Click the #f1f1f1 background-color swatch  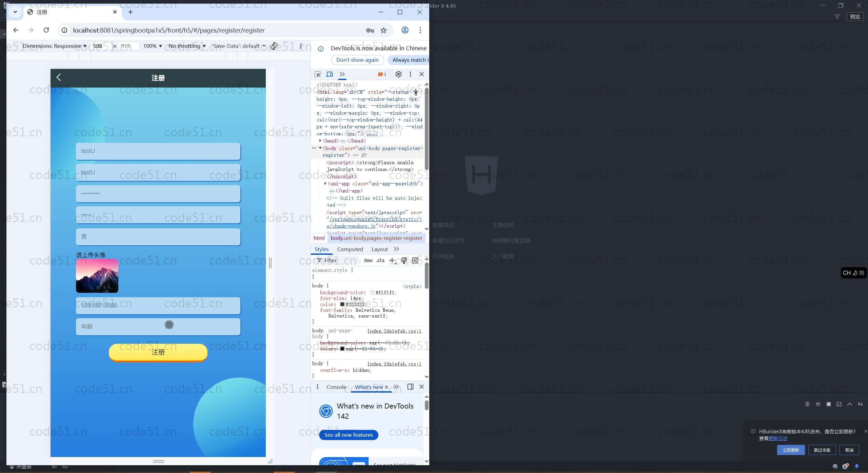(x=372, y=292)
